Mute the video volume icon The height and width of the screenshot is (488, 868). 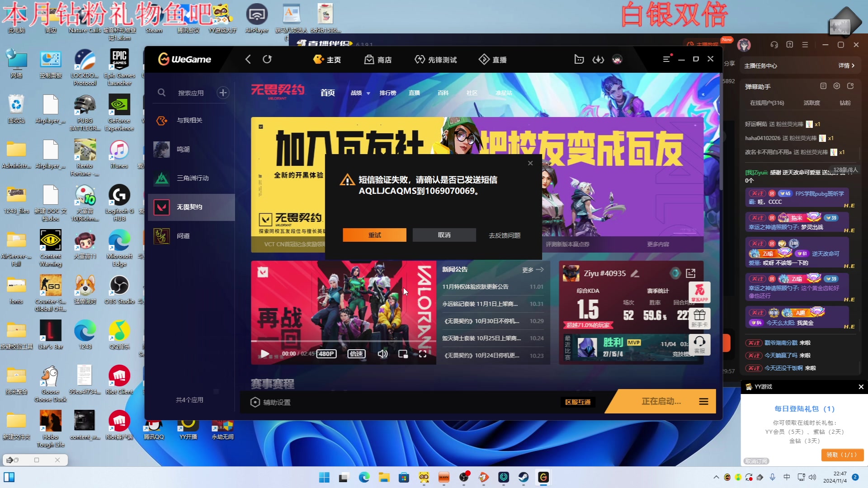point(382,354)
